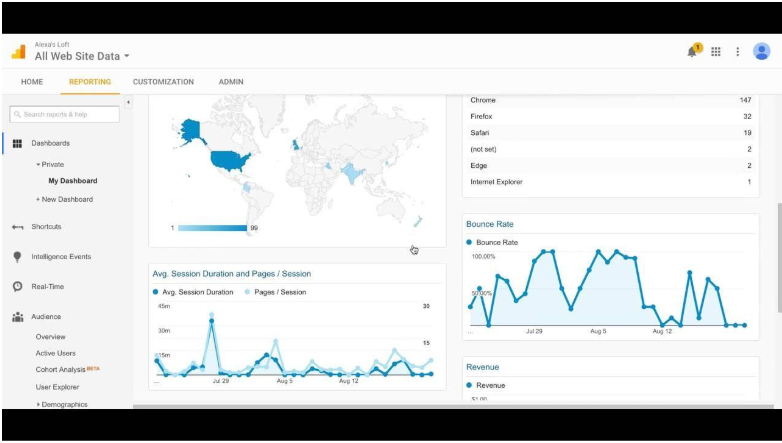Open the Real-Time section
The image size is (782, 443).
[x=47, y=287]
